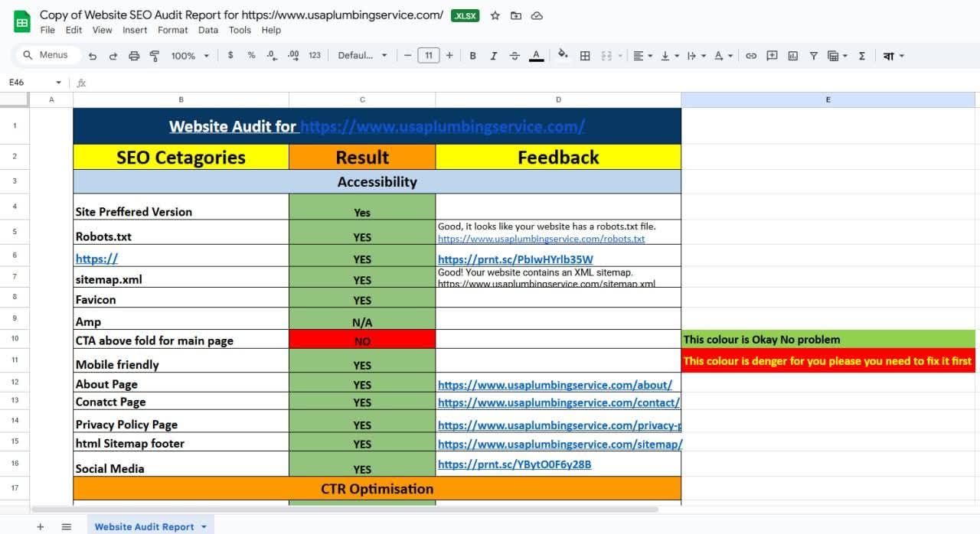Screen dimensions: 980x534
Task: Open the Data menu
Action: [207, 30]
